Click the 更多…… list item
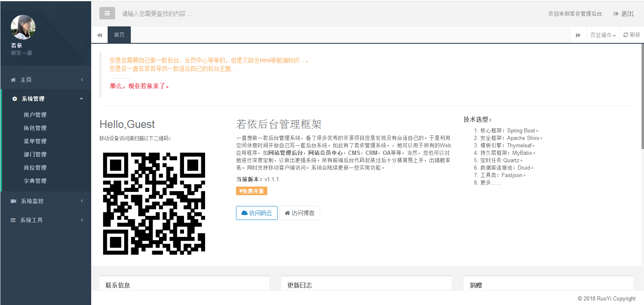644x305 pixels. pyautogui.click(x=491, y=182)
